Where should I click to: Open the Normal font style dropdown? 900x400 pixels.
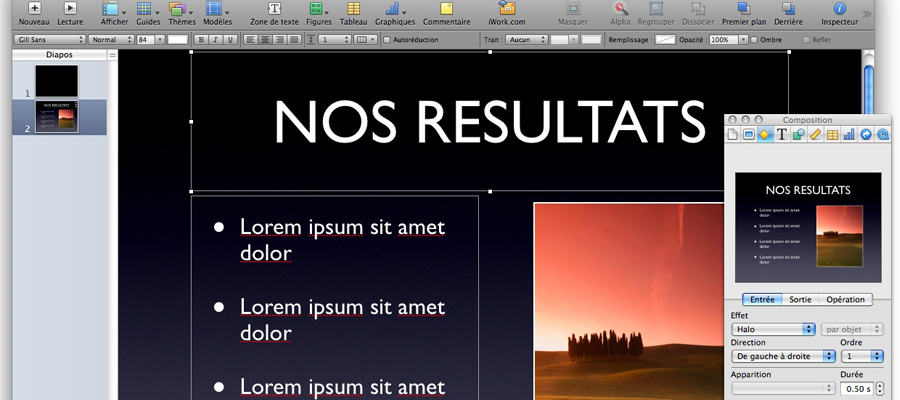[x=111, y=40]
